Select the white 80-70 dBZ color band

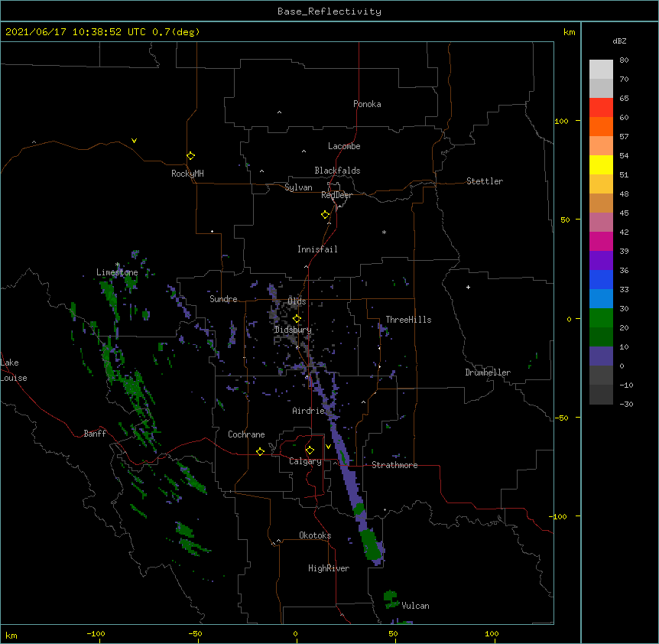(x=601, y=70)
